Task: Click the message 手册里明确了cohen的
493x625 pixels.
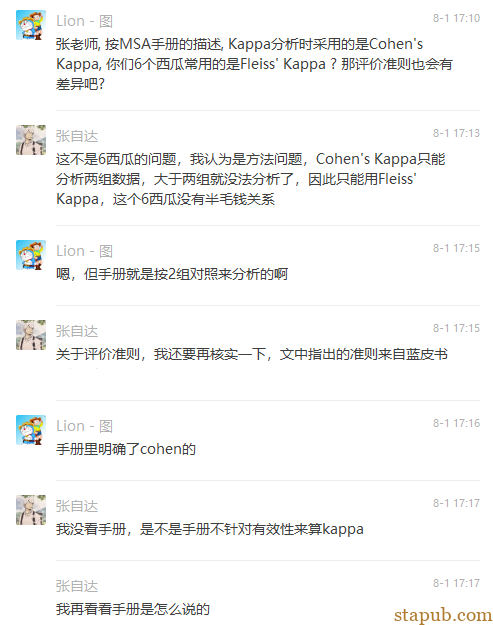Action: (x=126, y=449)
